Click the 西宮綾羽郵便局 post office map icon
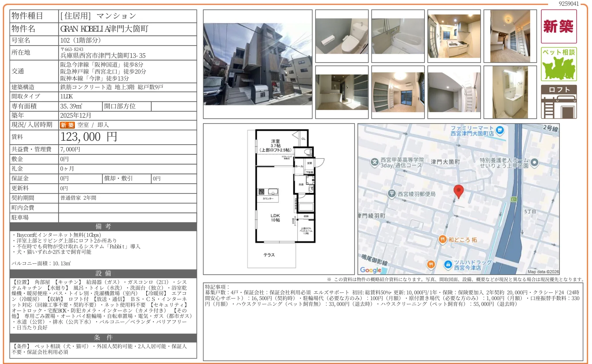 (x=392, y=194)
